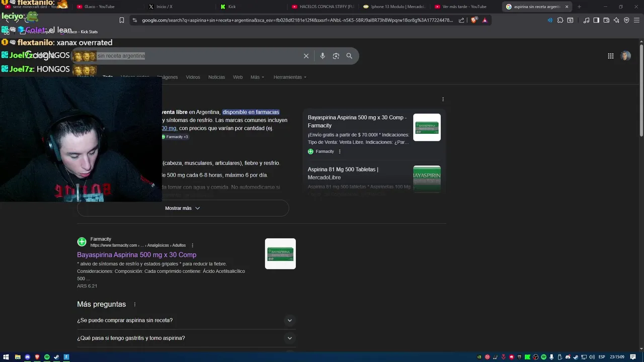Screen dimensions: 644x362
Task: Expand the Mostrar más overview section
Action: [x=183, y=208]
